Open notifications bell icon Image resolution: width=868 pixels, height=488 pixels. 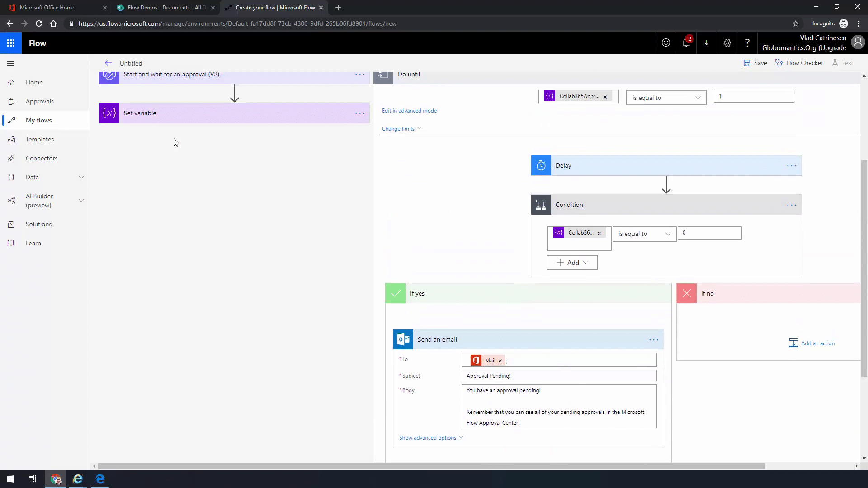click(x=686, y=42)
